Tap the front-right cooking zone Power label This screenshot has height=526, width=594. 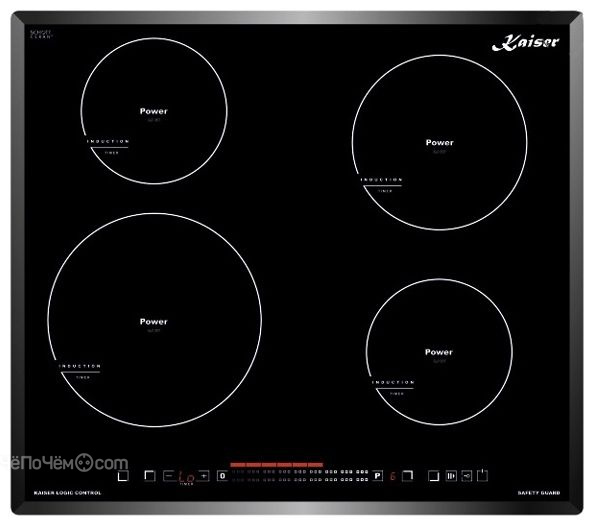(439, 352)
